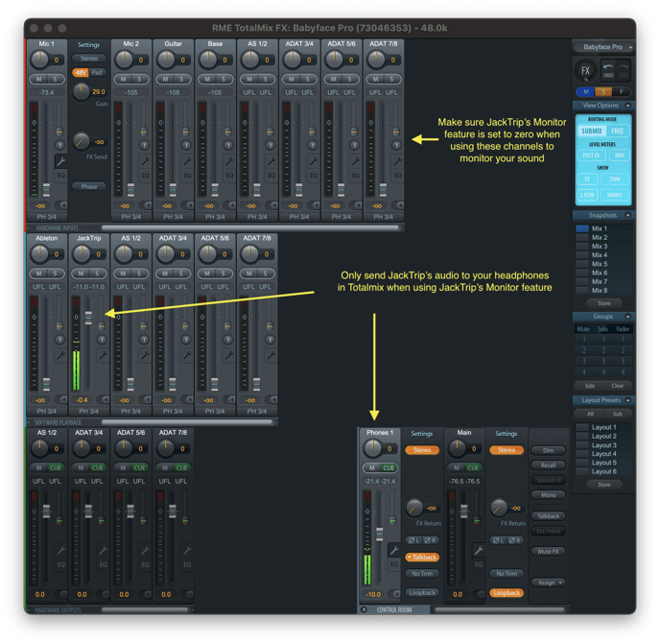
Task: Toggle Stereo in Mic 1 settings
Action: coord(89,59)
